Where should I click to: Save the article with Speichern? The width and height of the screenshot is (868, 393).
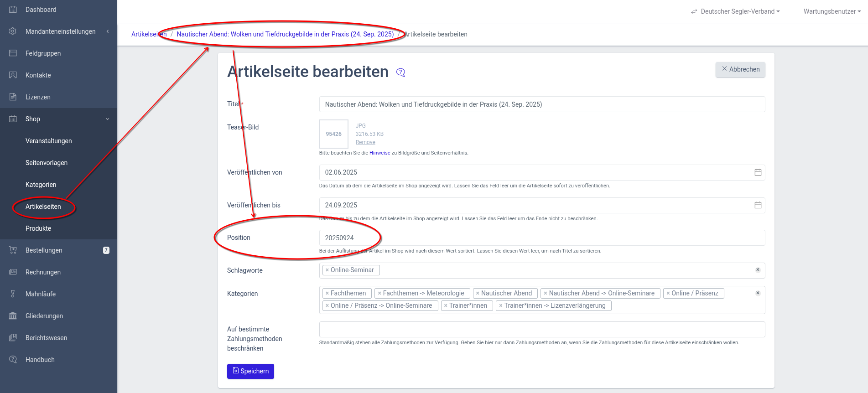click(x=250, y=371)
